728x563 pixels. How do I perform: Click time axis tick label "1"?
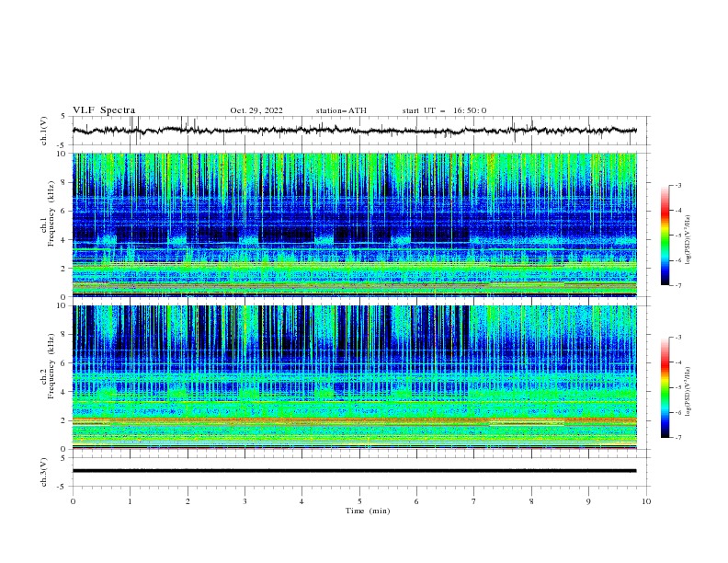tap(130, 501)
